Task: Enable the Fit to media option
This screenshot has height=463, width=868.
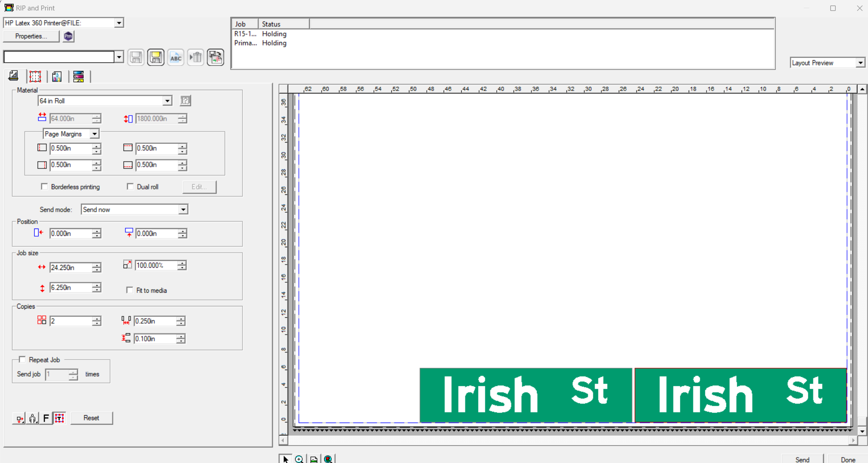Action: point(130,290)
